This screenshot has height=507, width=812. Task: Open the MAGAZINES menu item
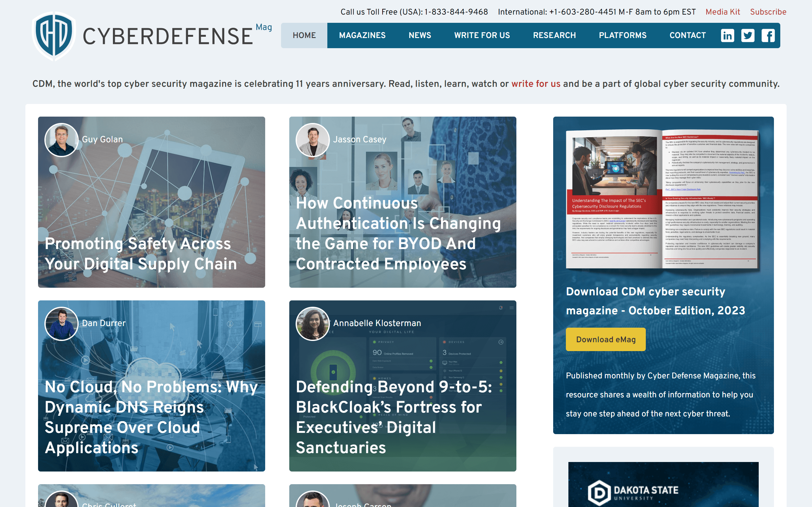coord(362,35)
